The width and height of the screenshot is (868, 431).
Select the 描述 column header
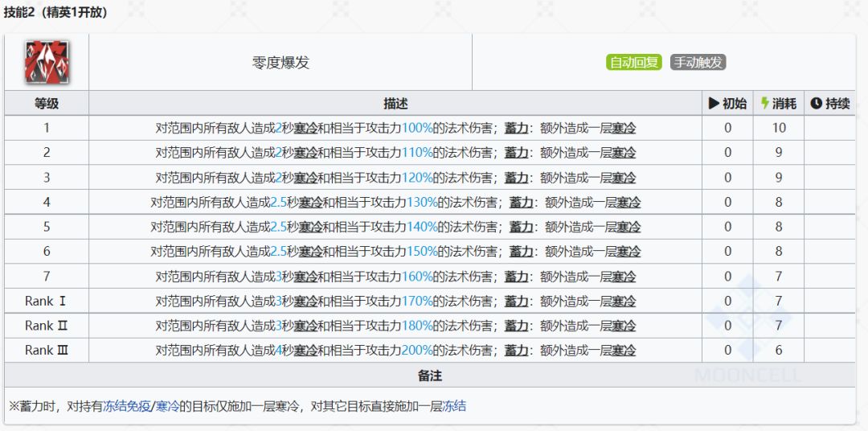click(x=395, y=103)
